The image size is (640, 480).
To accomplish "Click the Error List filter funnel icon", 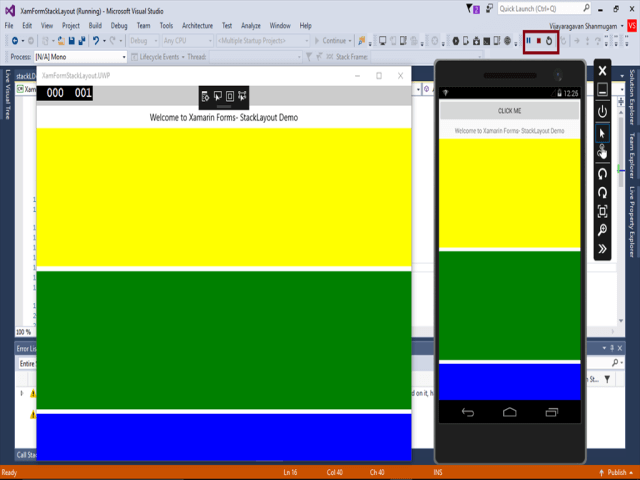I will pyautogui.click(x=607, y=379).
